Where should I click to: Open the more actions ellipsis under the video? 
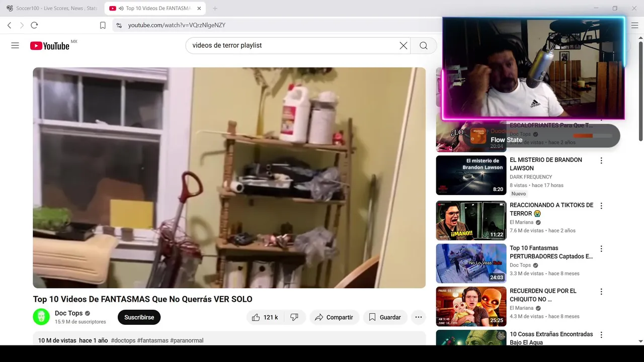point(419,317)
